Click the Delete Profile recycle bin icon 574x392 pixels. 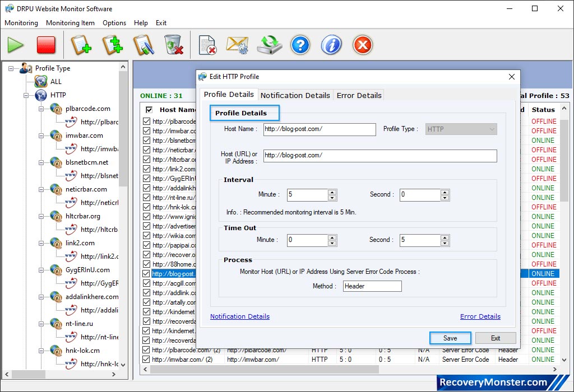(x=174, y=45)
